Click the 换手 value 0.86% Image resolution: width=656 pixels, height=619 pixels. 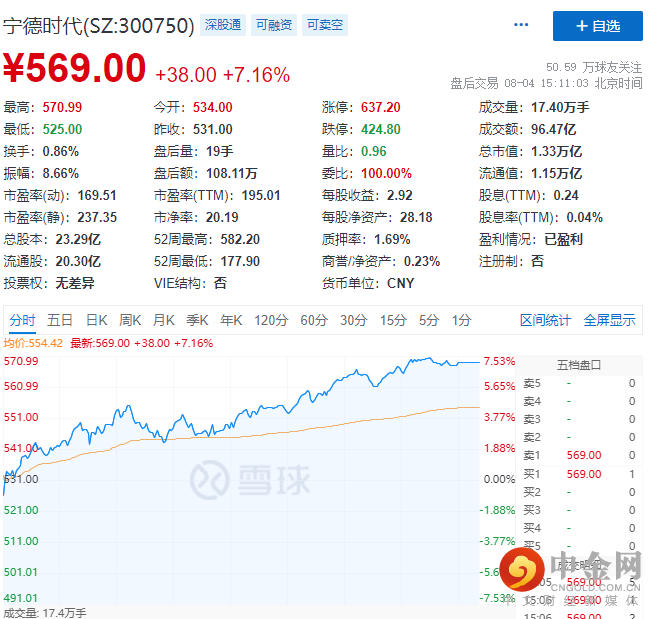(x=61, y=151)
